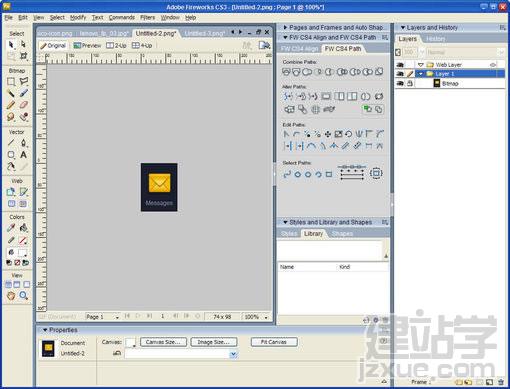Select the Pencil tool
The width and height of the screenshot is (510, 389).
(11, 105)
